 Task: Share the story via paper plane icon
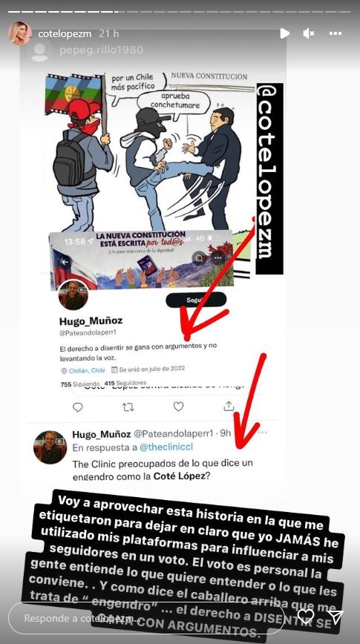[x=336, y=616]
